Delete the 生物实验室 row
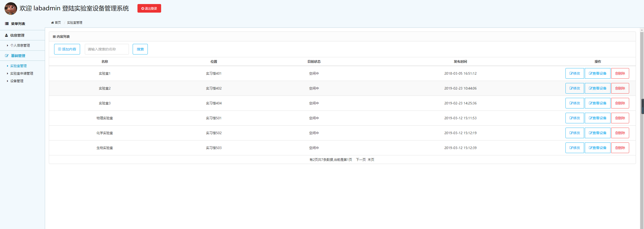Viewport: 644px width, 229px height. pyautogui.click(x=620, y=148)
